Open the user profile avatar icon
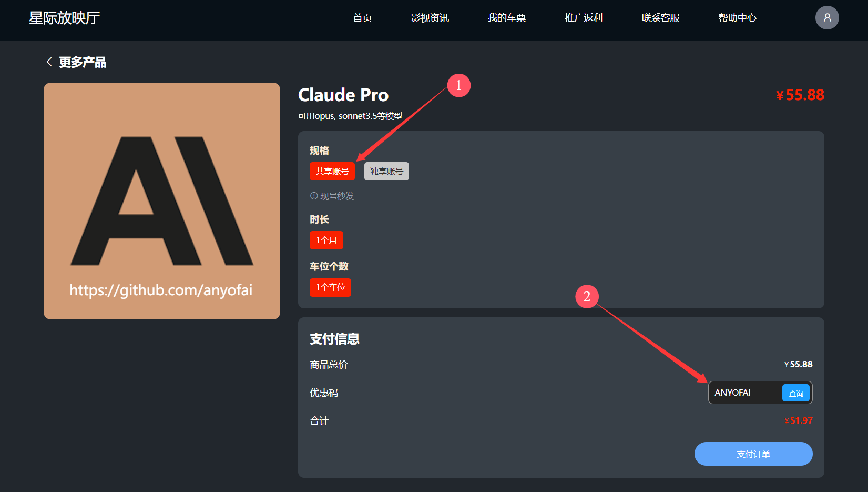Screen dimensions: 868x492 [x=827, y=17]
